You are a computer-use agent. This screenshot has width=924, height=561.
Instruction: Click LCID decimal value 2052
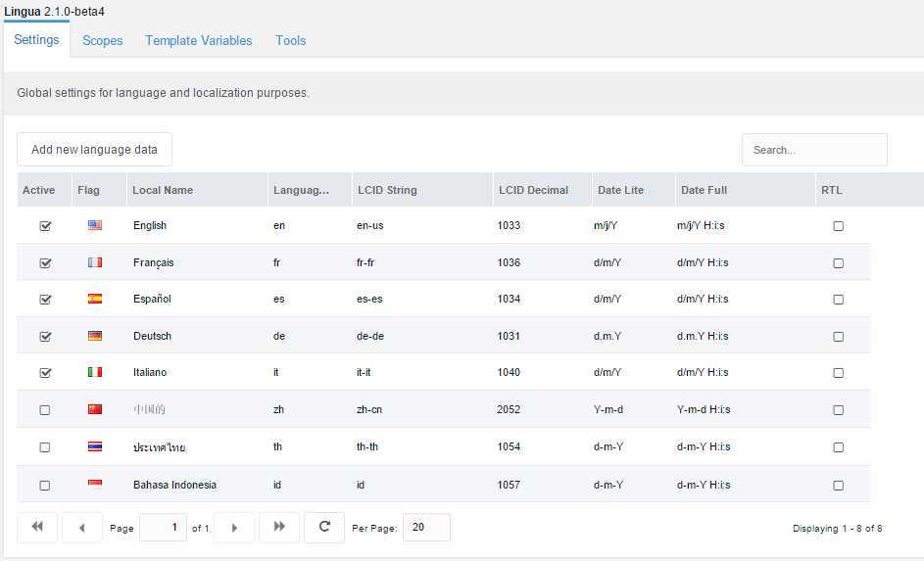(509, 409)
